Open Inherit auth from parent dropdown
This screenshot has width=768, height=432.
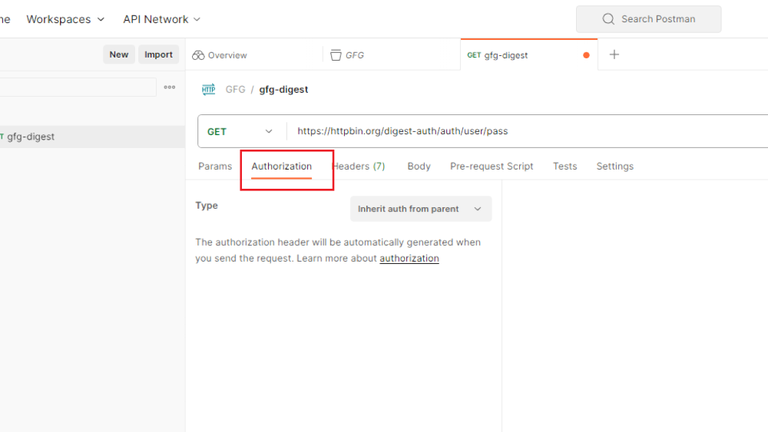pyautogui.click(x=421, y=209)
